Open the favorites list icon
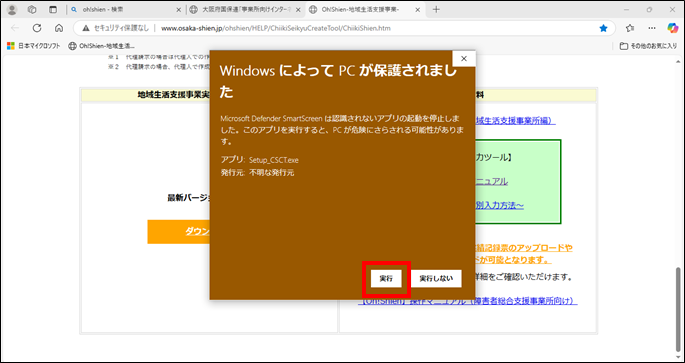This screenshot has width=685, height=363. click(x=630, y=28)
